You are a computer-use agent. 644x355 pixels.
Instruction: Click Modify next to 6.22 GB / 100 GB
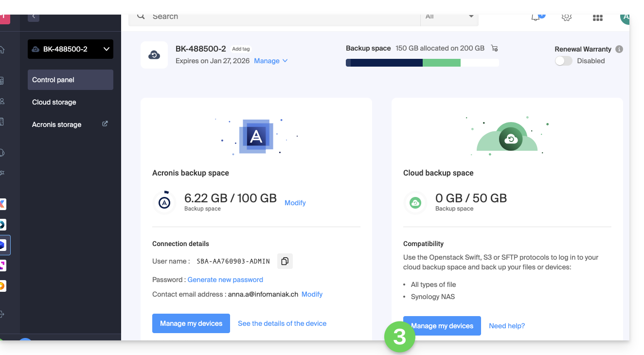(x=295, y=203)
